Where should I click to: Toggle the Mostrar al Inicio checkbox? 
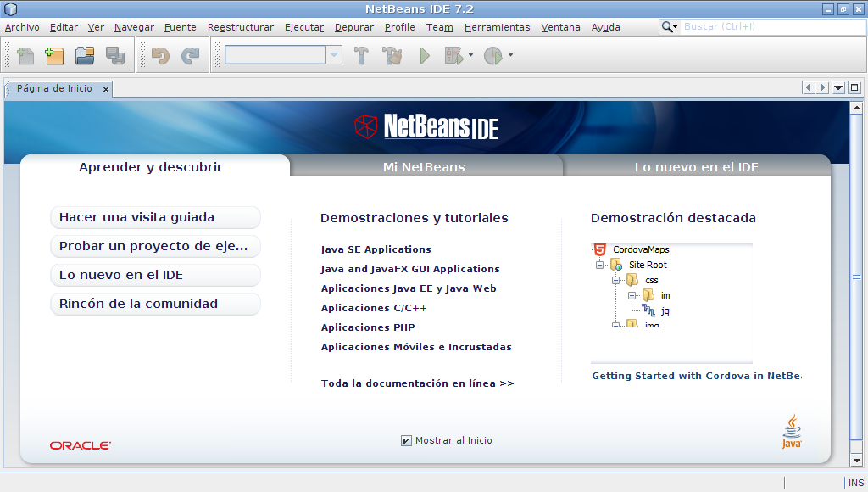coord(406,440)
